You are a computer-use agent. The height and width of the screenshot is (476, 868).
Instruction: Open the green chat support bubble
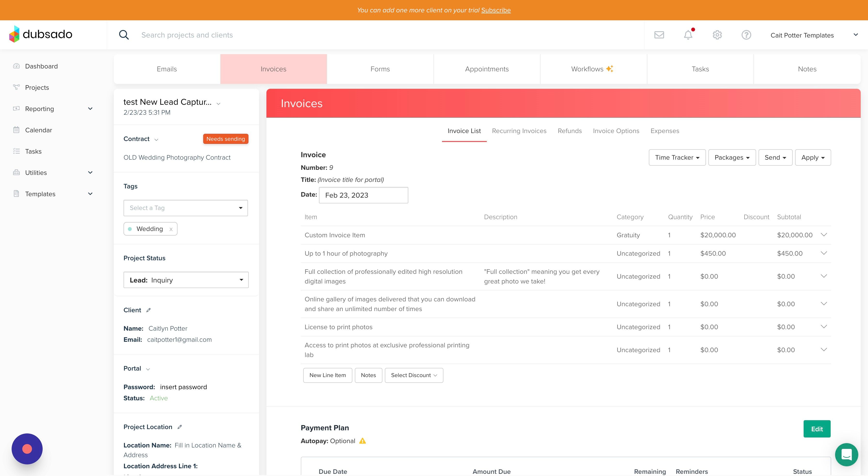846,454
